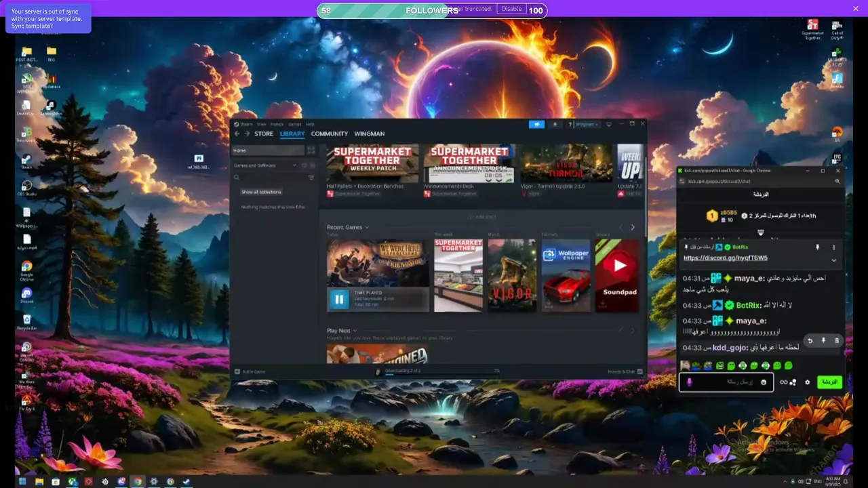
Task: Open Recycle Bin desktop icon
Action: click(26, 321)
